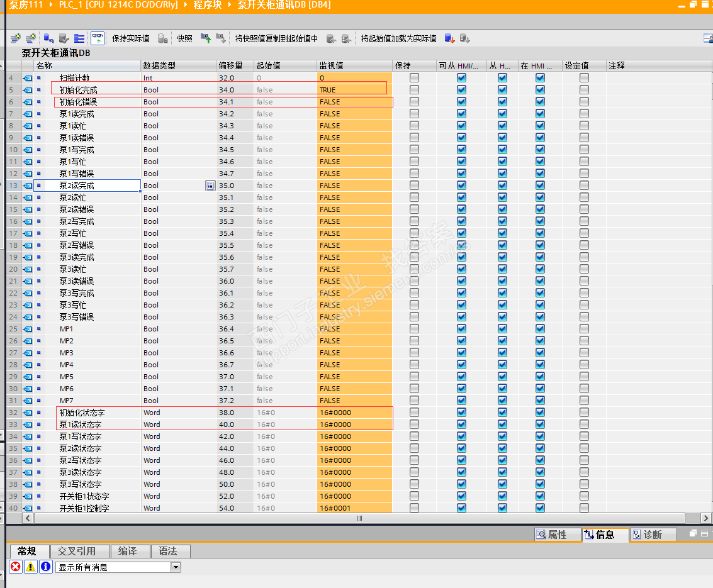
Task: Uncheck 从H... checkbox for 初始化错误 row
Action: 502,102
